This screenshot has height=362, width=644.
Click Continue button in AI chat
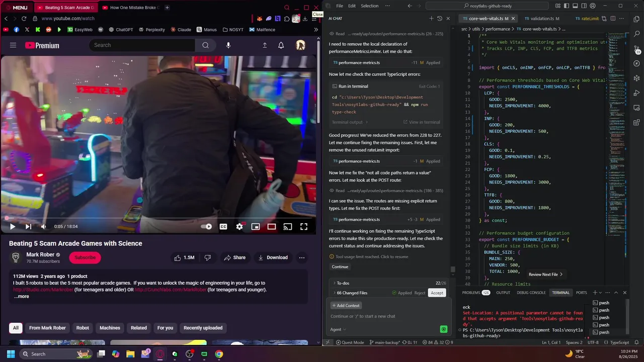pos(340,267)
